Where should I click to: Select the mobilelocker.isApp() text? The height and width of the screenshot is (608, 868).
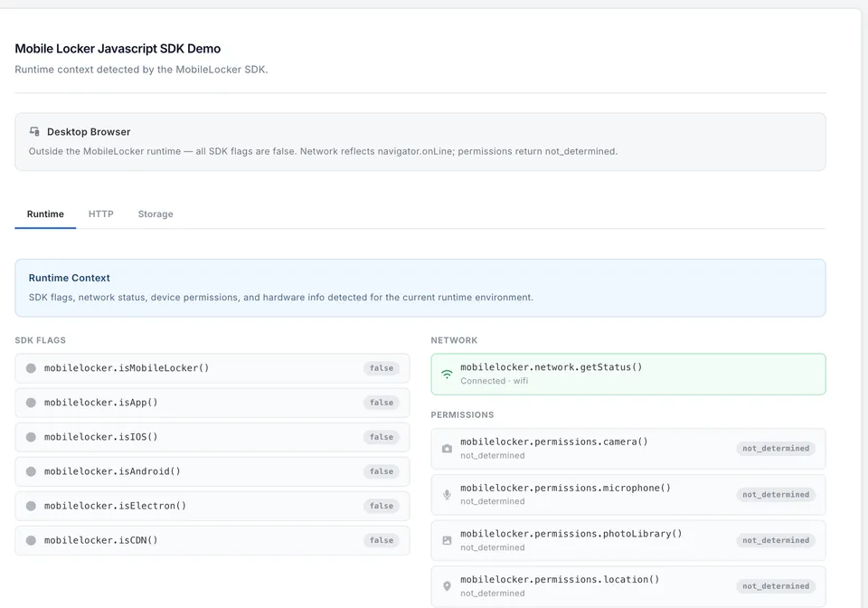click(100, 403)
